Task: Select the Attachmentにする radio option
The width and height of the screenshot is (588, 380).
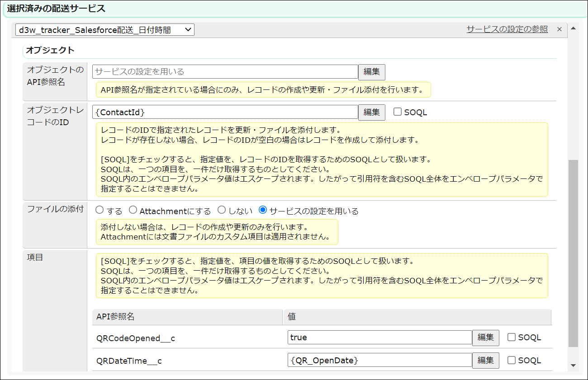Action: [x=133, y=210]
